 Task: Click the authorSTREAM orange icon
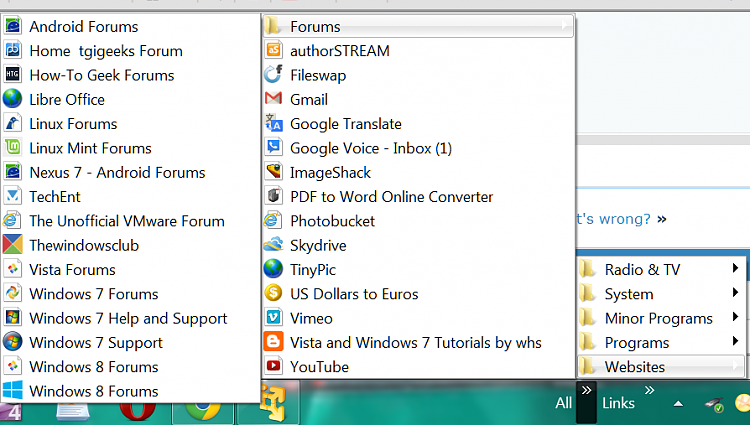[x=274, y=50]
